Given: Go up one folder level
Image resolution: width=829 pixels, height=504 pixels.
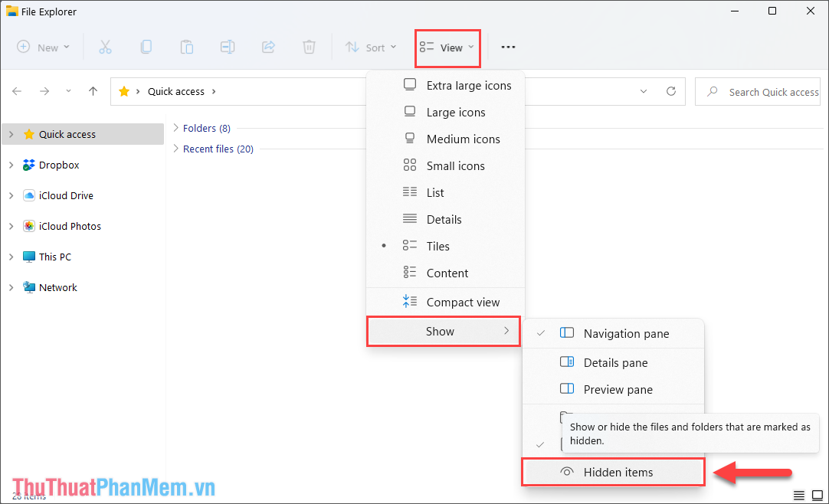Looking at the screenshot, I should [x=93, y=91].
